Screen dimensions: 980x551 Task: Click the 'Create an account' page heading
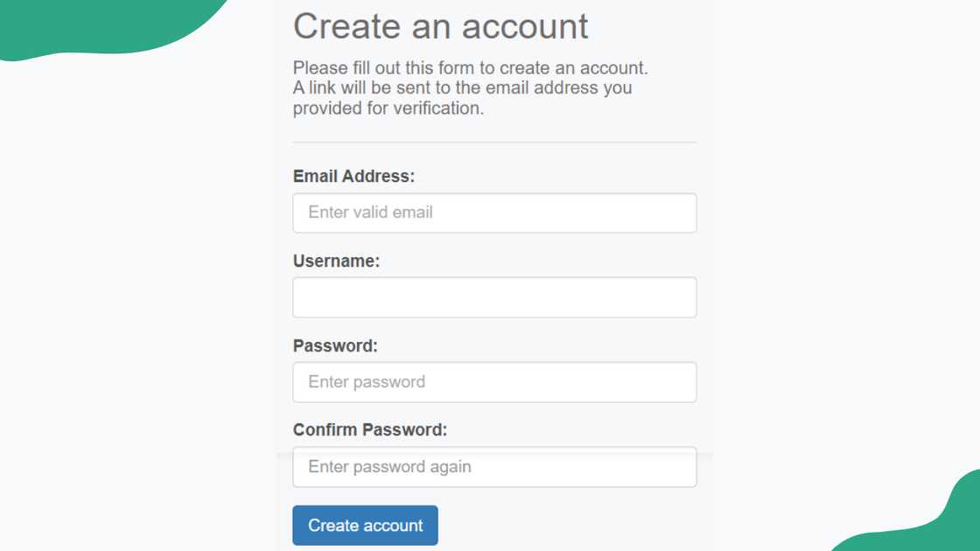(440, 26)
